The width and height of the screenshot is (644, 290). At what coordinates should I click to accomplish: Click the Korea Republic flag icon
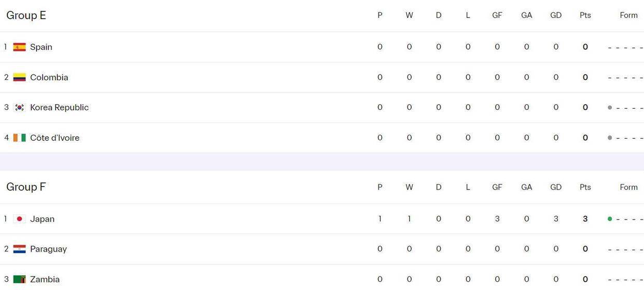[x=19, y=107]
